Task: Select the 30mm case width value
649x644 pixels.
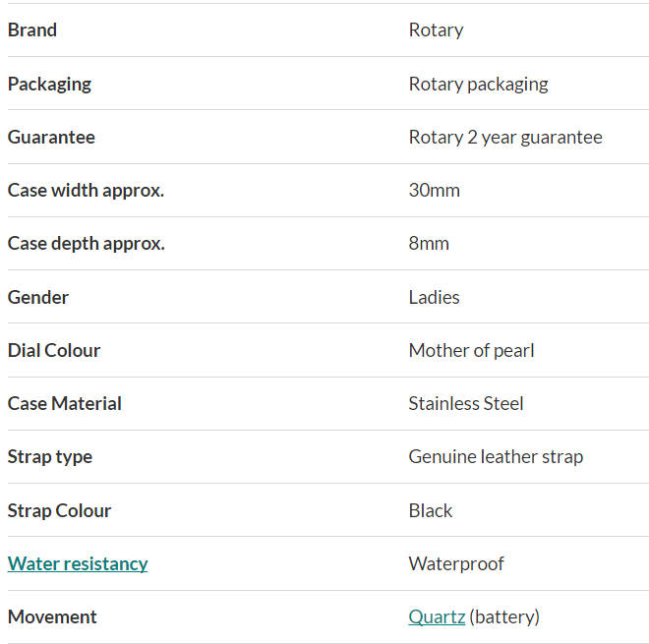Action: coord(434,190)
